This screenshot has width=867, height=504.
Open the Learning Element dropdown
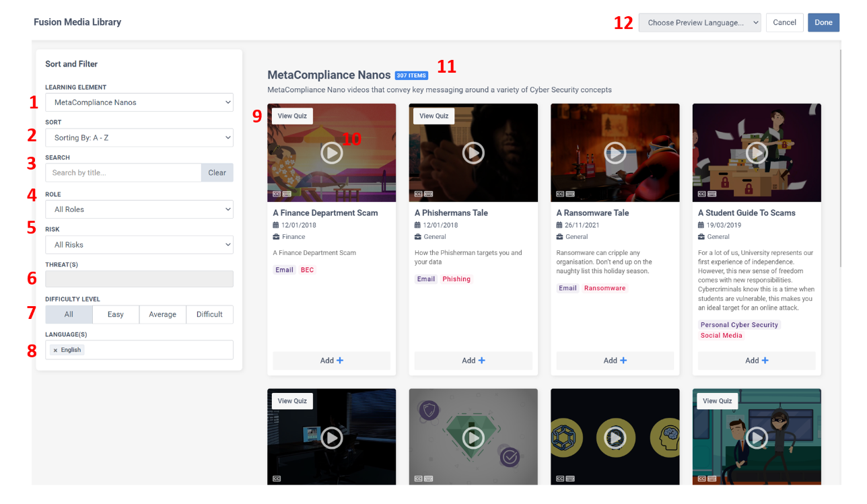point(139,102)
